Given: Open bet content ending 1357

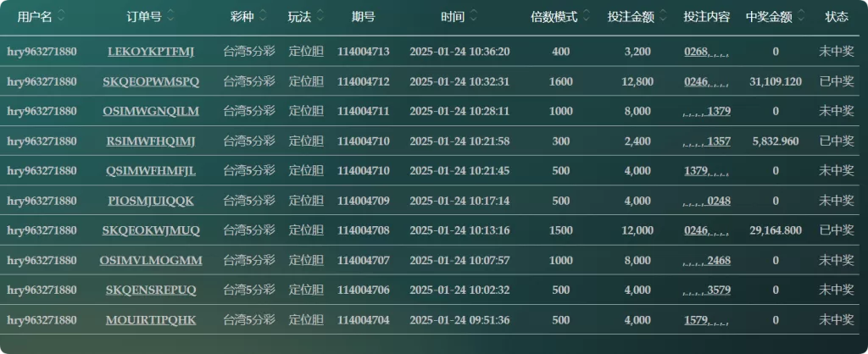Looking at the screenshot, I should click(706, 141).
